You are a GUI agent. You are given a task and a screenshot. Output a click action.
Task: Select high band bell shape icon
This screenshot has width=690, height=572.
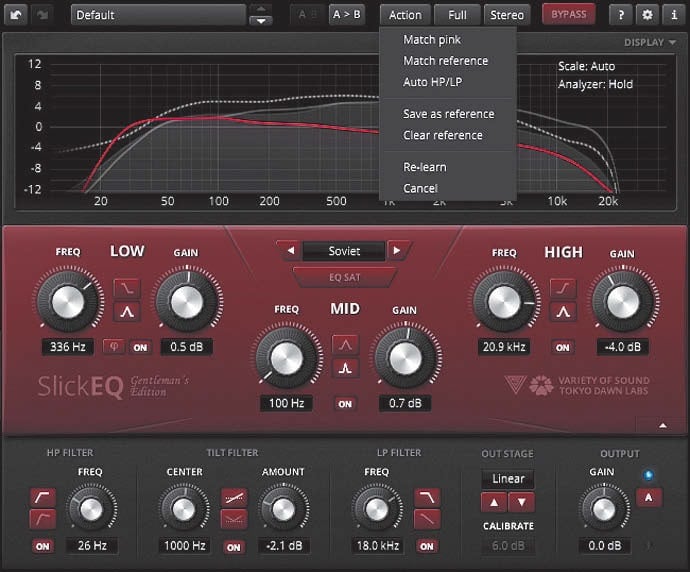click(563, 312)
